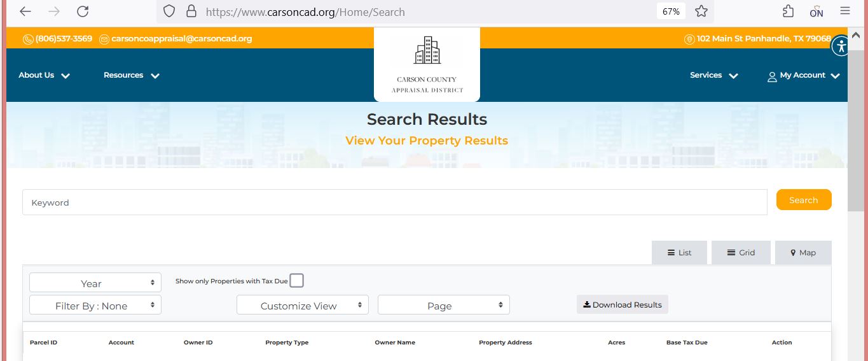The height and width of the screenshot is (361, 868).
Task: Expand the Resources menu
Action: [132, 75]
